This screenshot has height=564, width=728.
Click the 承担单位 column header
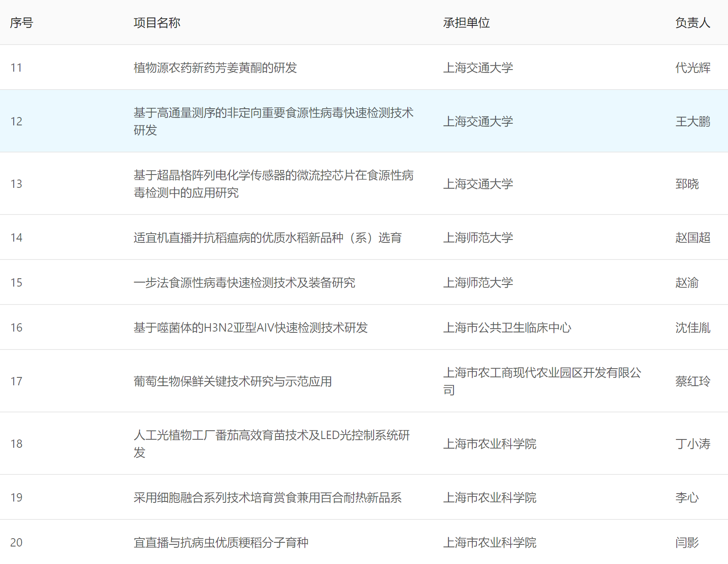click(x=466, y=22)
